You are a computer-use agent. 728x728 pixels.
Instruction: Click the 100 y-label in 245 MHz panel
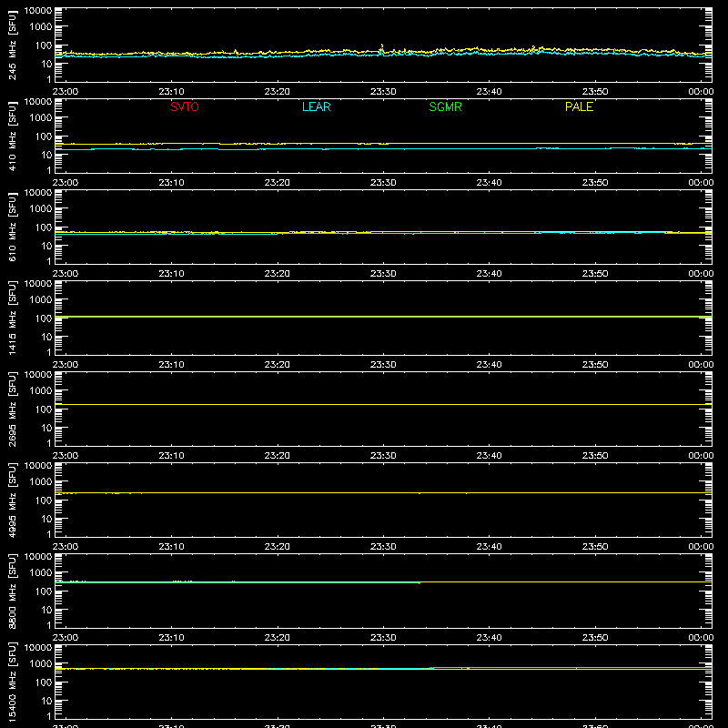point(44,45)
